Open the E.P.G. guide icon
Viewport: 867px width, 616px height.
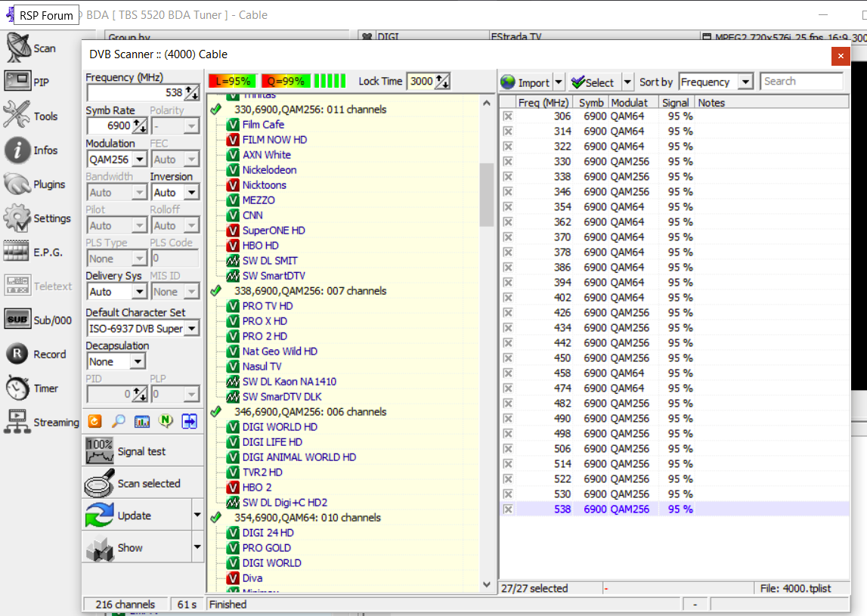pyautogui.click(x=17, y=252)
